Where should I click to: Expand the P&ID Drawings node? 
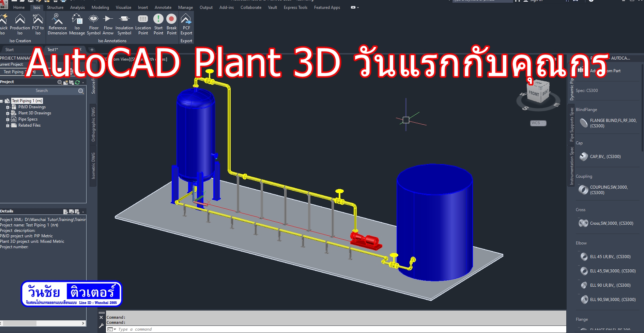pyautogui.click(x=7, y=107)
